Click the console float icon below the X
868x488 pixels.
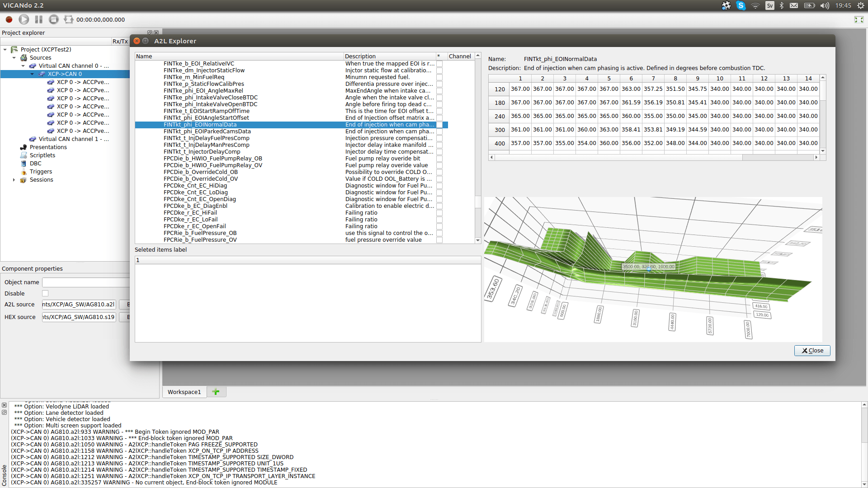(4, 412)
